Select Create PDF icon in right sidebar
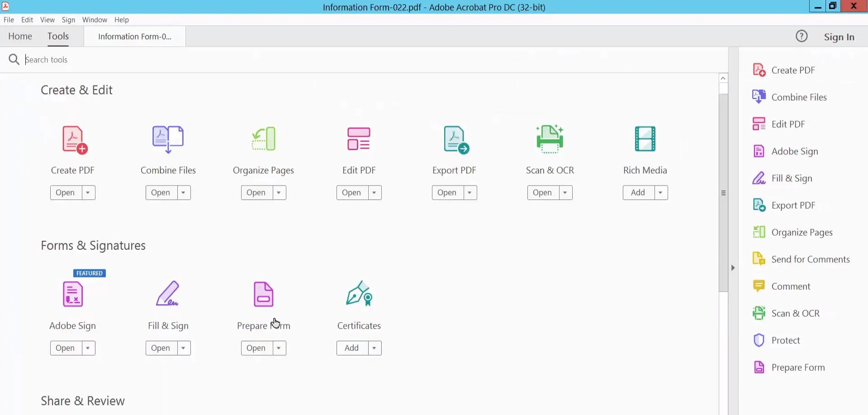 pos(759,70)
